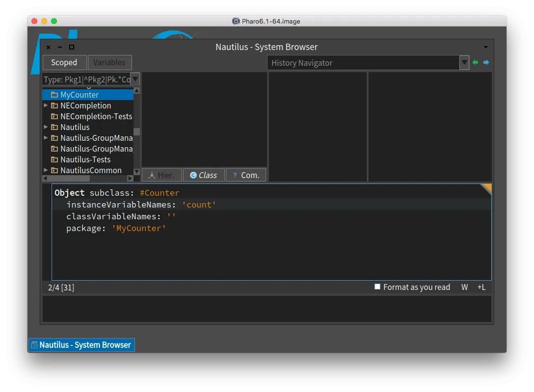Click the macOS yellow minimize button
534x392 pixels.
(x=44, y=21)
